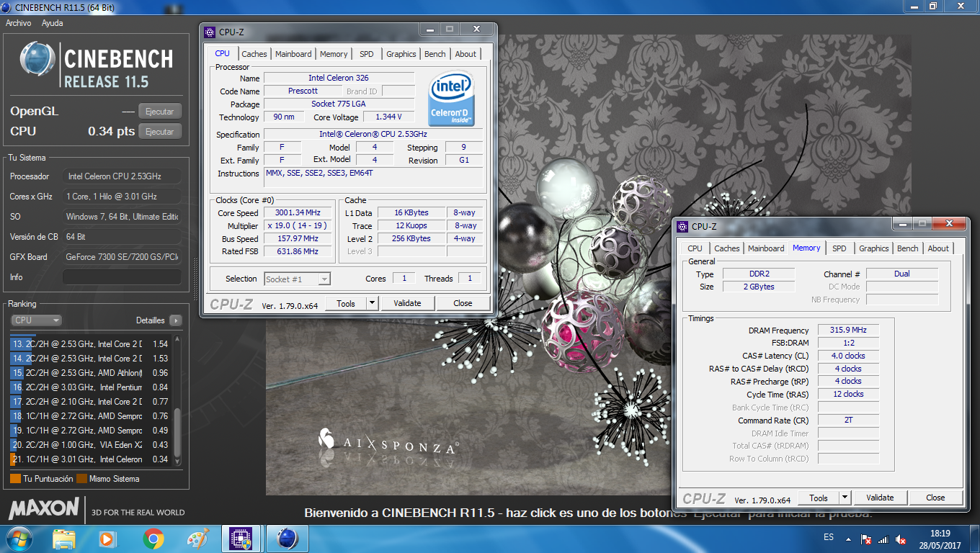Click Validate in Memory CPU-Z window
The image size is (980, 553).
[x=880, y=498]
